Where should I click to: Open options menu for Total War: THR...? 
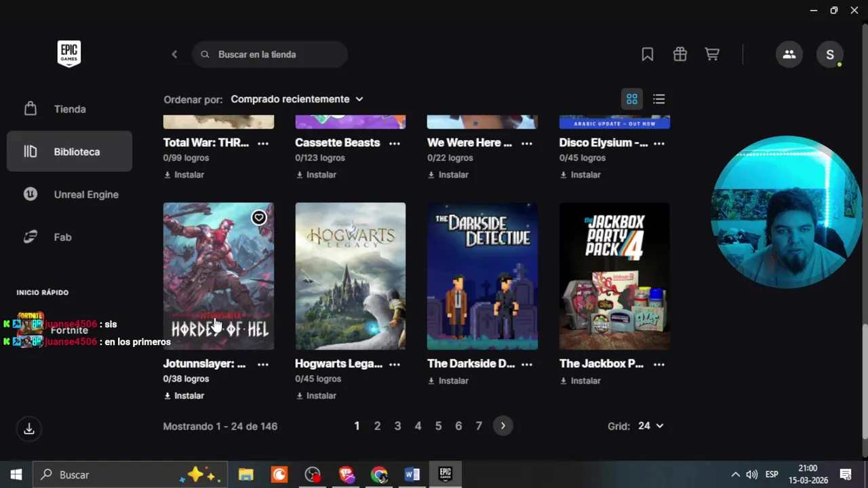pos(263,143)
